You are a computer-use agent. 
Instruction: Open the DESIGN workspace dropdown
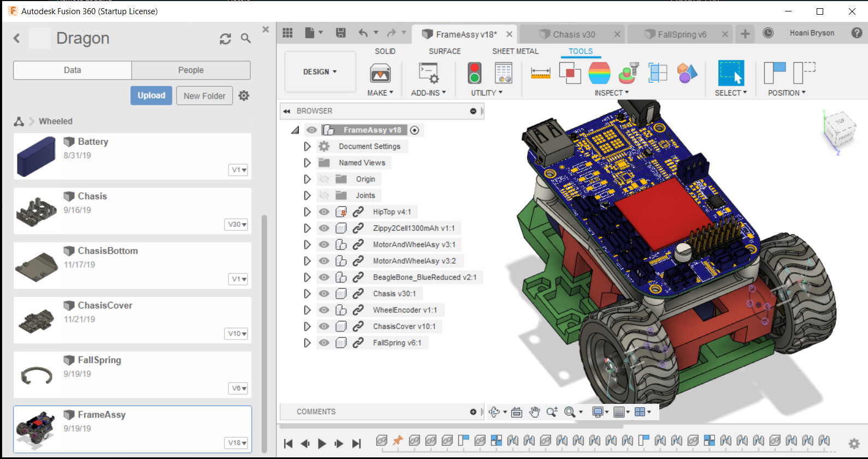click(x=320, y=71)
